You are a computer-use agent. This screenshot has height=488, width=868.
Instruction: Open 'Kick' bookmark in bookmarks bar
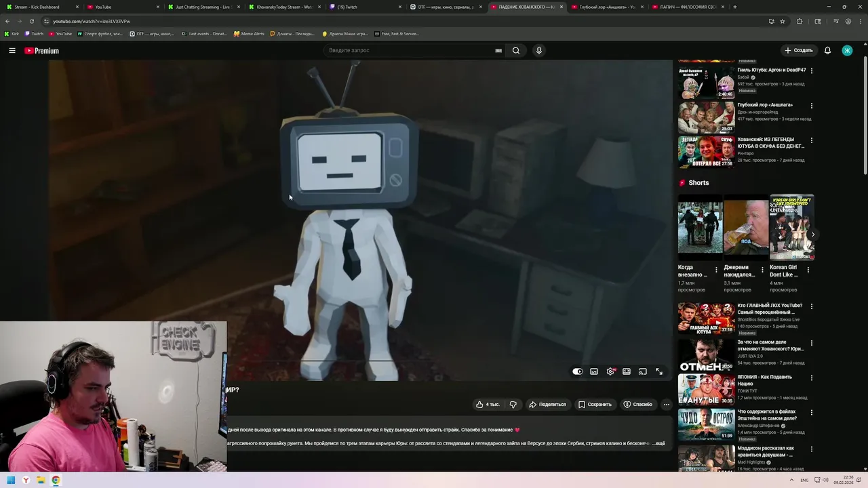click(x=12, y=33)
